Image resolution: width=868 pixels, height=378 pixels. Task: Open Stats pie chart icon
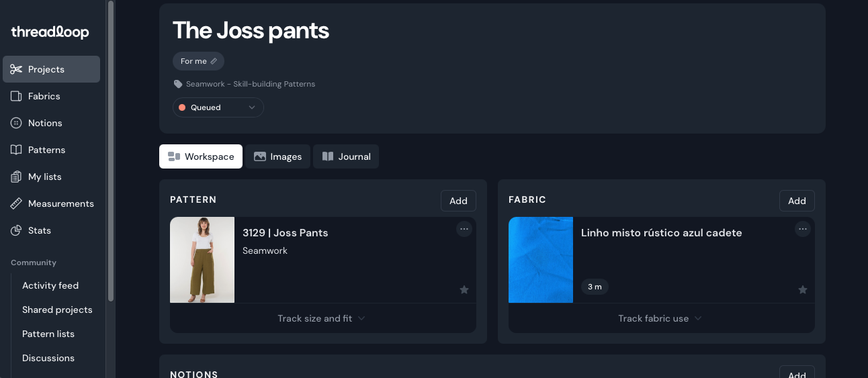click(17, 230)
